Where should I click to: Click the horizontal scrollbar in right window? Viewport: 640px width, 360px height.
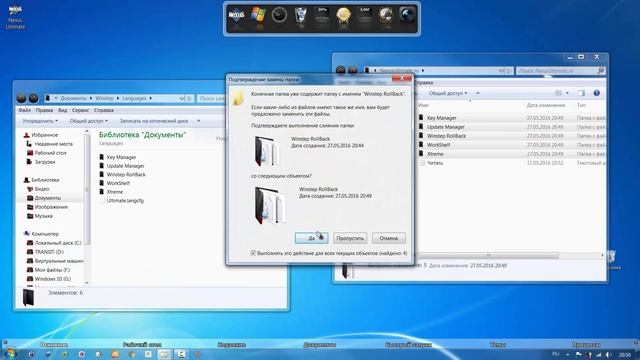click(489, 255)
